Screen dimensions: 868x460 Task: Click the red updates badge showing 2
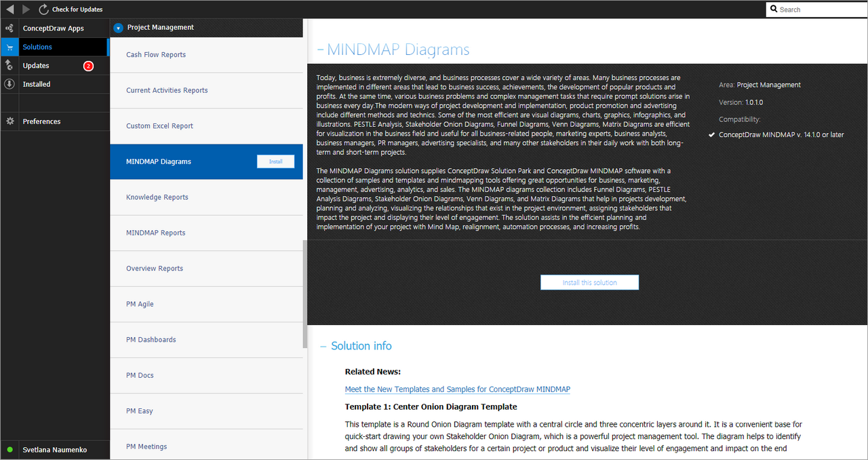[x=88, y=66]
